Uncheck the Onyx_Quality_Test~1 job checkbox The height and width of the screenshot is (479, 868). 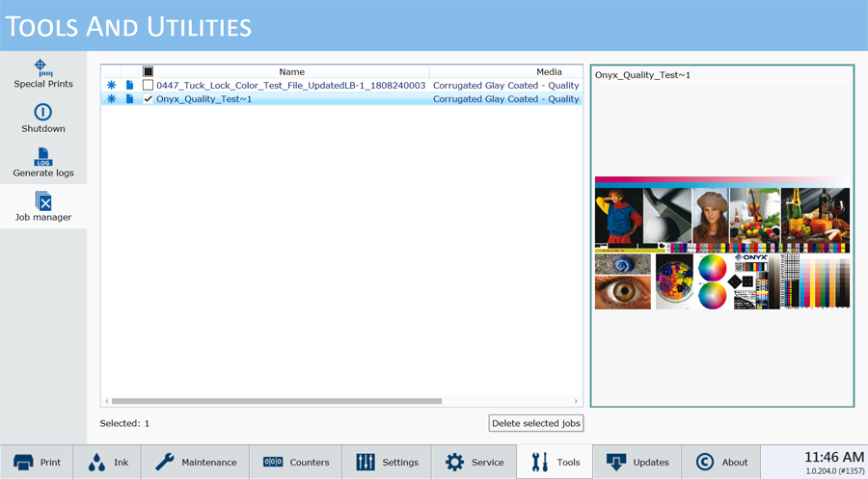(148, 98)
